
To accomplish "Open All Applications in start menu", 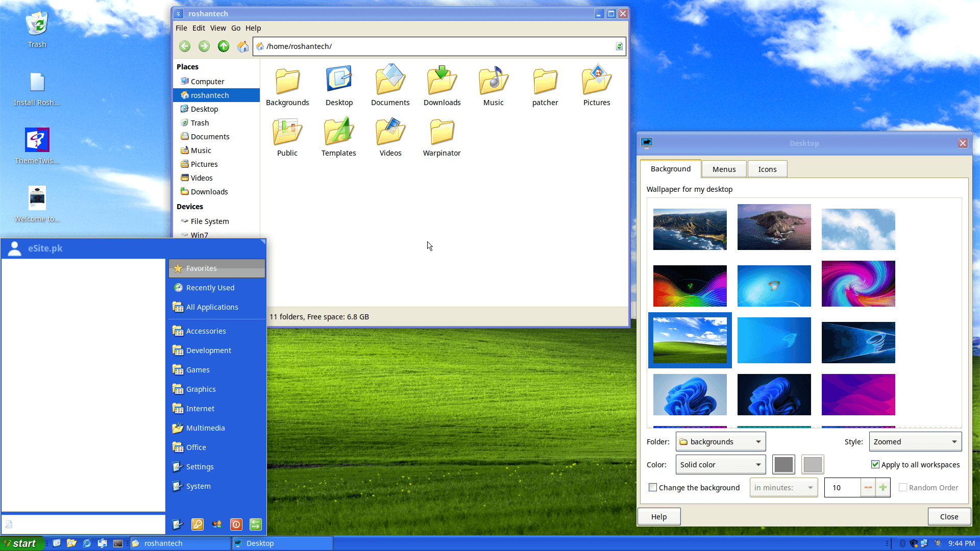I will click(x=217, y=307).
